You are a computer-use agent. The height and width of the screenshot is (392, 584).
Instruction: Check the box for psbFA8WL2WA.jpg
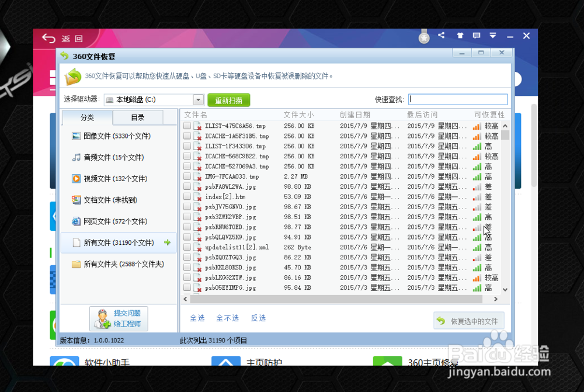point(187,186)
